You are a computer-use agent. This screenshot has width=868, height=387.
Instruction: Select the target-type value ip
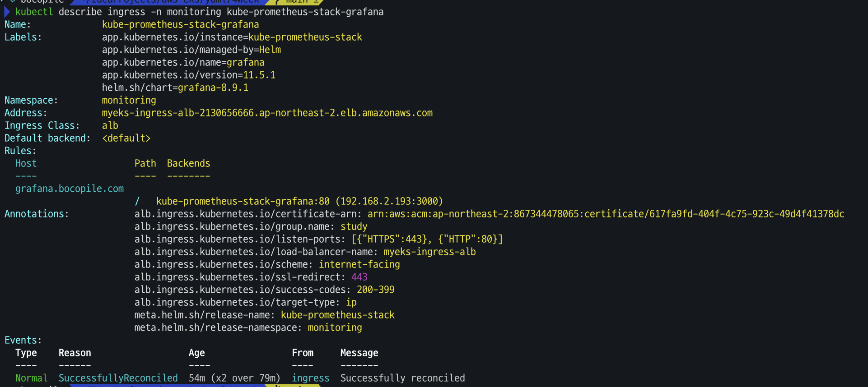click(351, 302)
